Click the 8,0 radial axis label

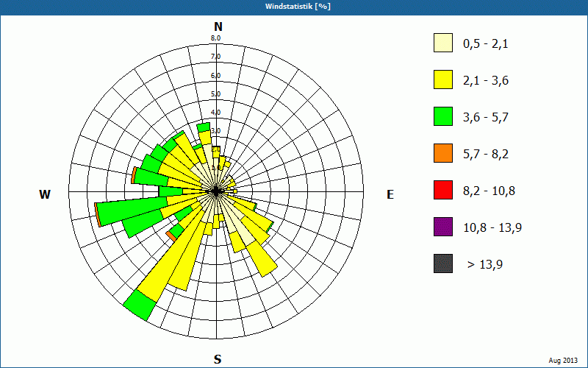point(215,38)
